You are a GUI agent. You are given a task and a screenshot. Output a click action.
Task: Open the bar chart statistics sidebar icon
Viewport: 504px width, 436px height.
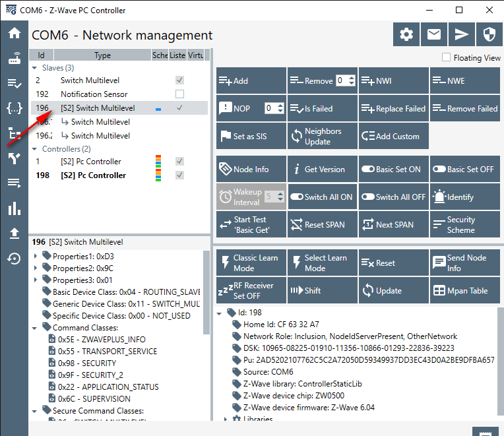(x=14, y=208)
